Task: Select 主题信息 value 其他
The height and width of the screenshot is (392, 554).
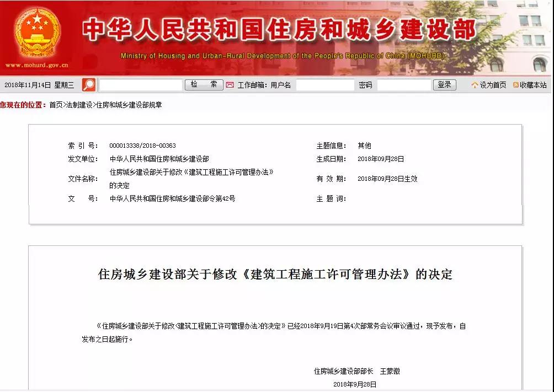Action: [x=364, y=146]
